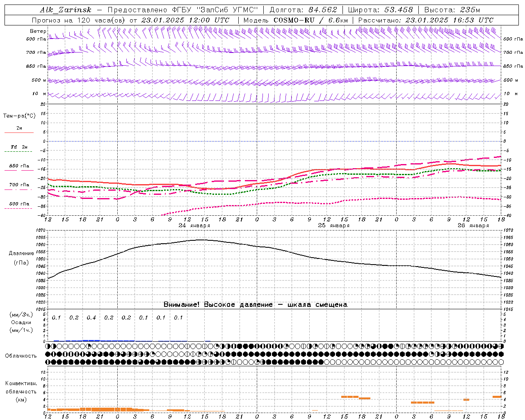This screenshot has height=420, width=525.
Task: Click the (гПа) pressure unit label
Action: (x=21, y=262)
